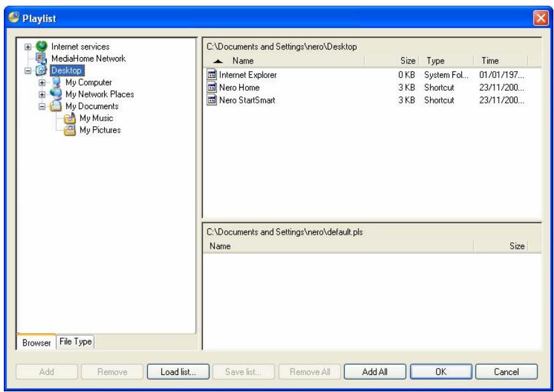The height and width of the screenshot is (392, 554).
Task: Click the Nero Home file icon
Action: coord(211,88)
